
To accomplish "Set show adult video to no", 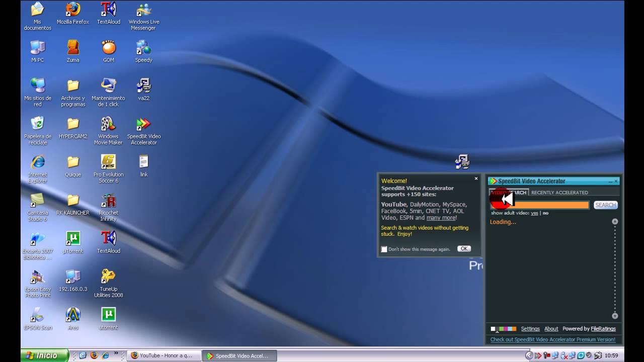I will (x=545, y=213).
